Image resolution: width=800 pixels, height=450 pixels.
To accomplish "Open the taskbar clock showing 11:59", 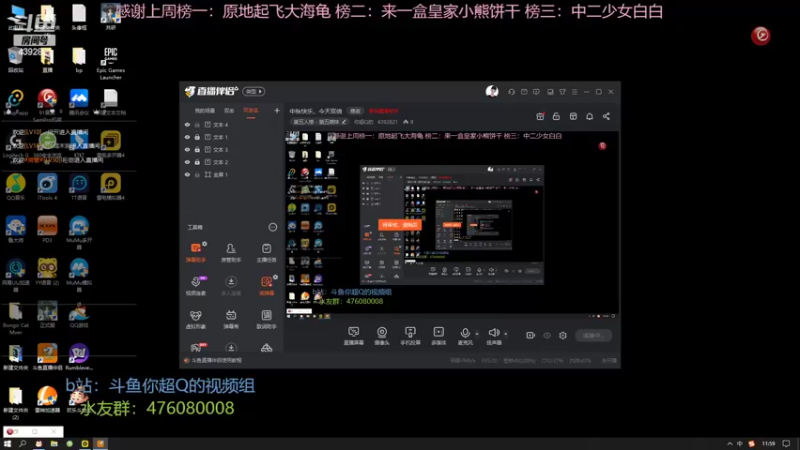I will pyautogui.click(x=769, y=443).
